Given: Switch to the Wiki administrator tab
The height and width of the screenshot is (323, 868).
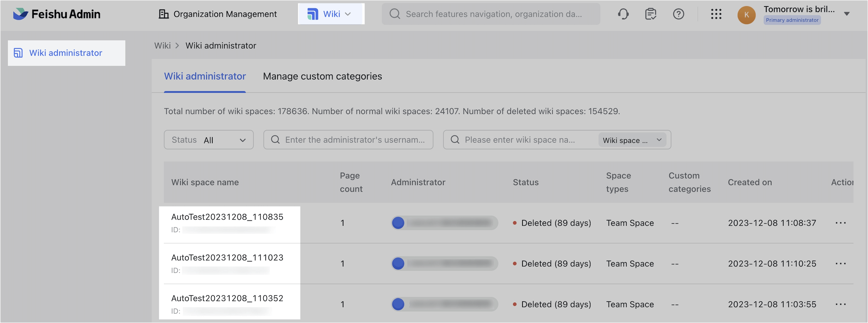Looking at the screenshot, I should (205, 76).
